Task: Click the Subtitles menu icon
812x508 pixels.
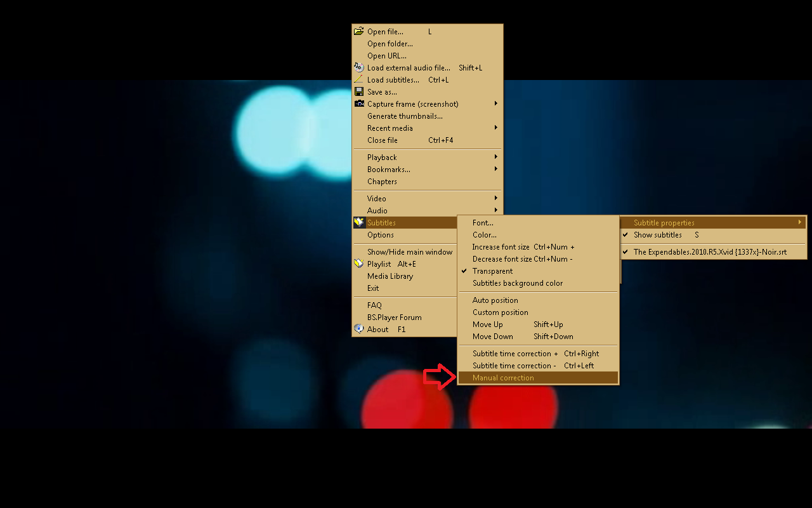Action: pos(359,222)
